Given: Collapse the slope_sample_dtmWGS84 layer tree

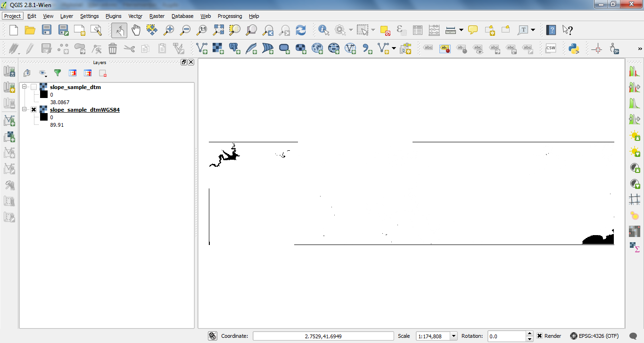Looking at the screenshot, I should point(25,109).
